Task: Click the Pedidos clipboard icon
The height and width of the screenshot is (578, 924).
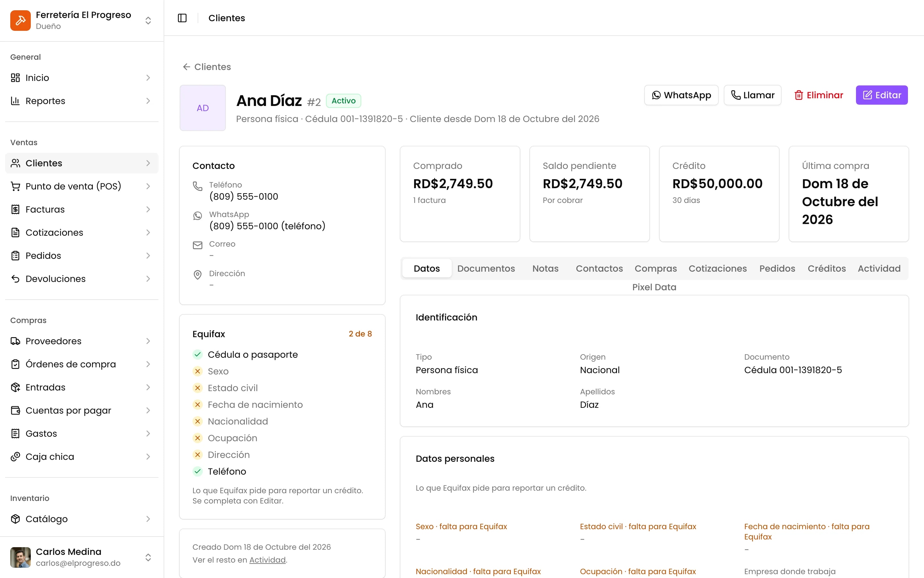Action: (x=15, y=256)
